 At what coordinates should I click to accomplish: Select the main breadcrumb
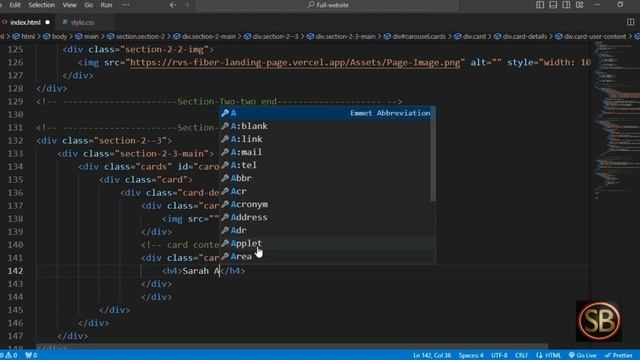coord(87,36)
